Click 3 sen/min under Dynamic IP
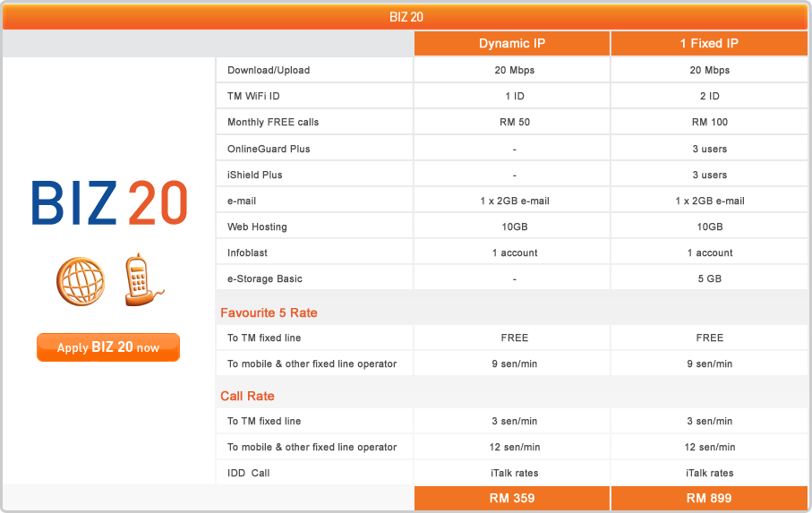Viewport: 812px width, 513px height. [514, 422]
